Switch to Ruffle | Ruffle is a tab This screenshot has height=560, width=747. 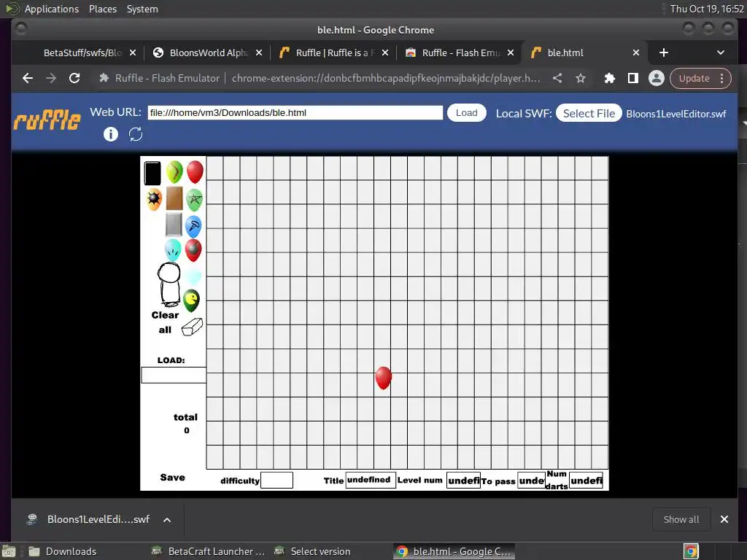pyautogui.click(x=335, y=52)
